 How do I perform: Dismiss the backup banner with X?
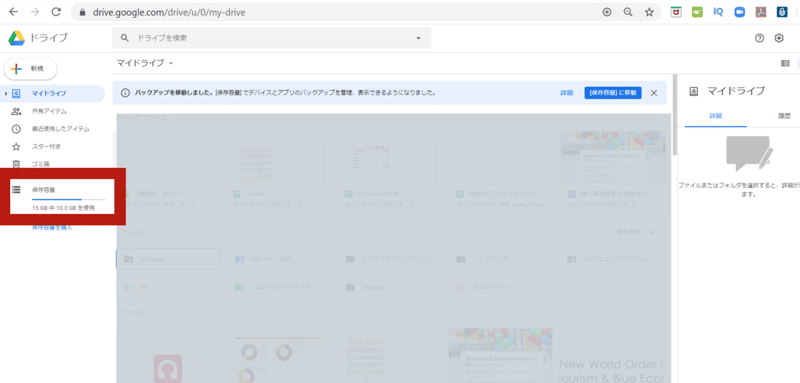click(654, 93)
